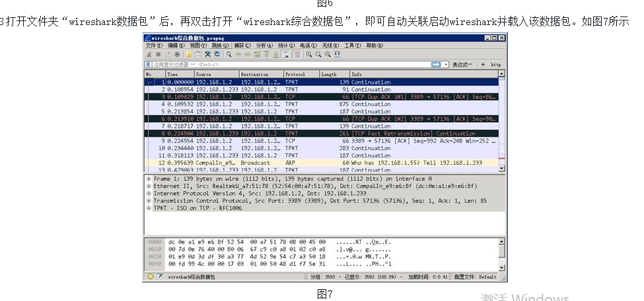The image size is (644, 301).
Task: Expand the Frame 1 tree node
Action: coord(149,179)
